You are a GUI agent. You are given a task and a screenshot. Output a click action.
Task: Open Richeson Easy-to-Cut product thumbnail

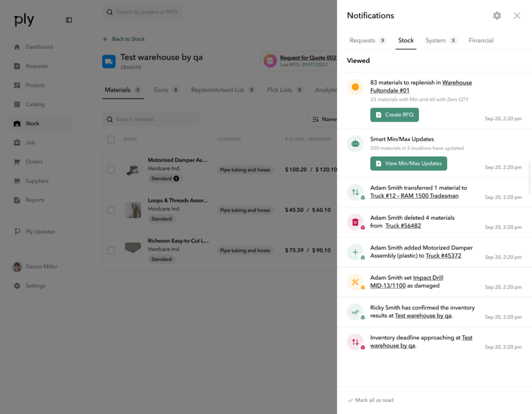click(x=133, y=250)
